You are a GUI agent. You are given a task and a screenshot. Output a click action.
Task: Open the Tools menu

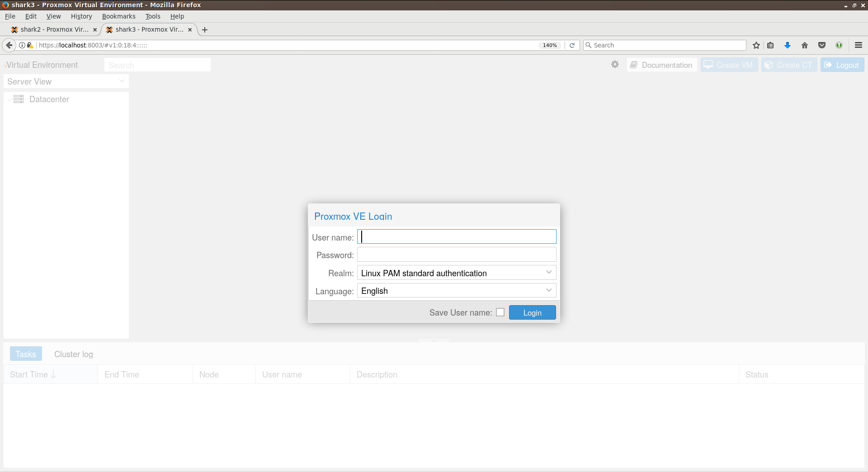153,16
